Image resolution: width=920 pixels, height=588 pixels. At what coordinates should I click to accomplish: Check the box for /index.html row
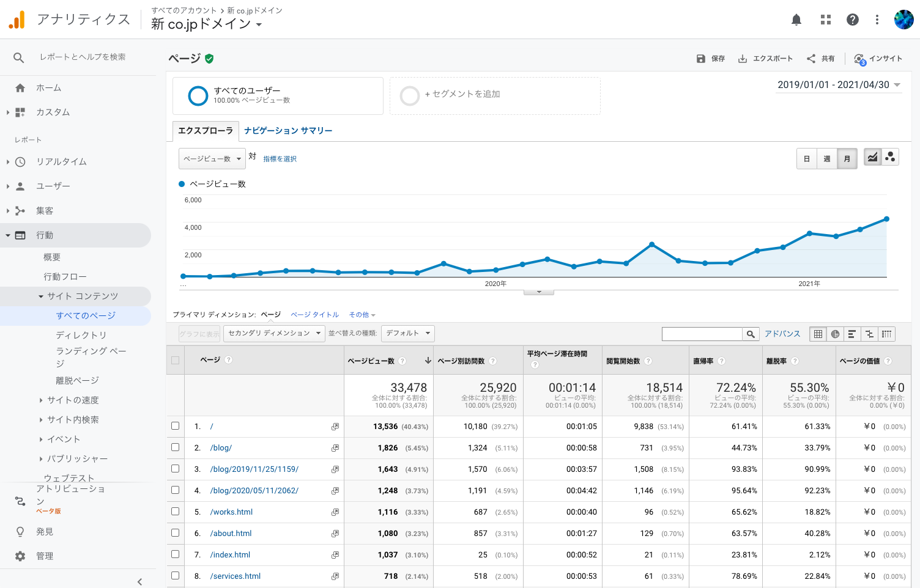(x=176, y=554)
